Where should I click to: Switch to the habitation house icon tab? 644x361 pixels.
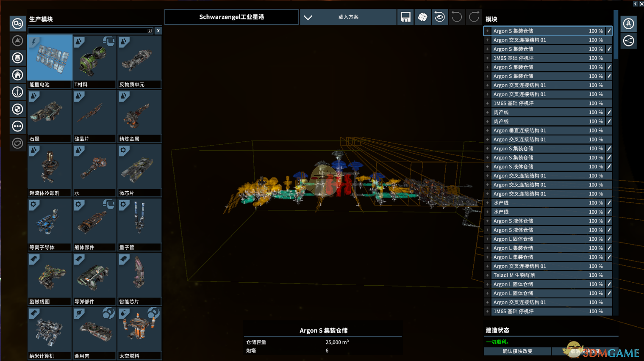click(x=17, y=75)
